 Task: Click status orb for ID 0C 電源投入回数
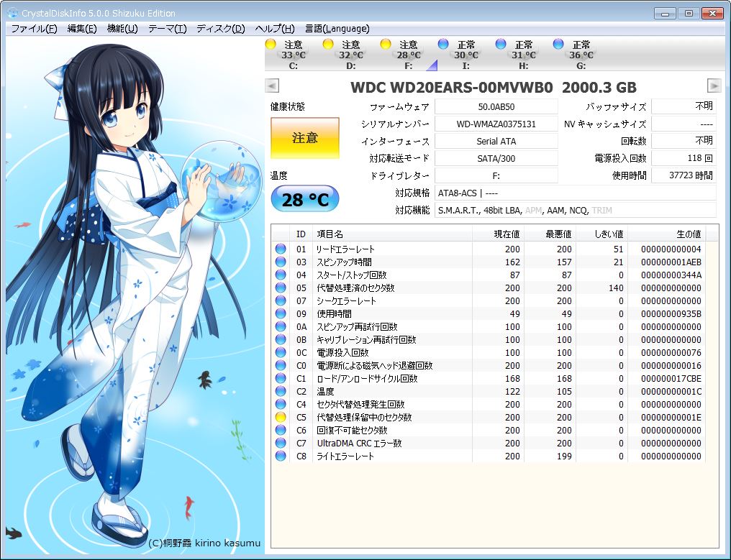pos(280,353)
